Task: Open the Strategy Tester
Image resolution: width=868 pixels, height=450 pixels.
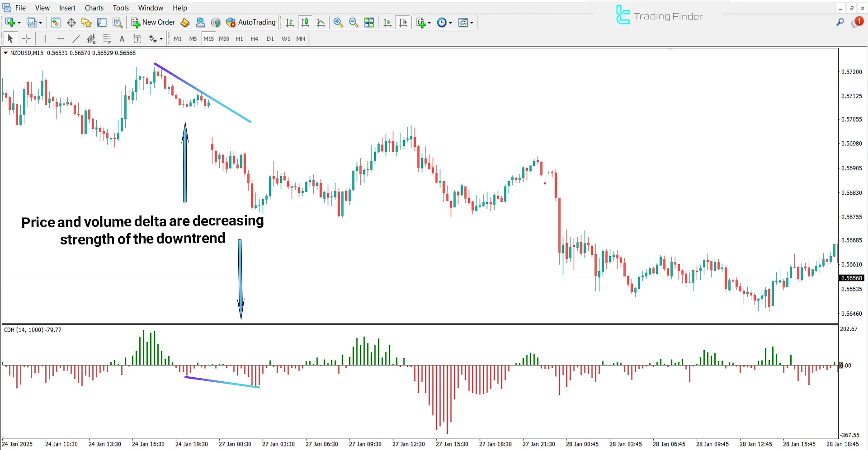Action: point(117,22)
